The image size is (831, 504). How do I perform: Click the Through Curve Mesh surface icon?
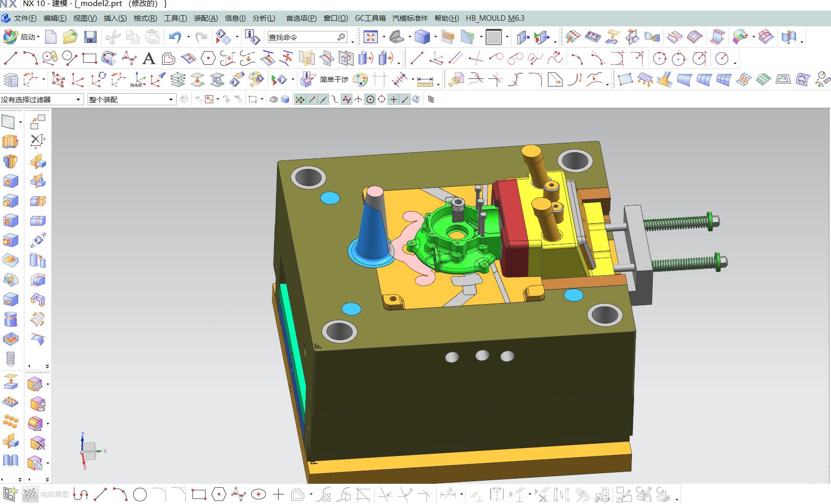coord(723,80)
